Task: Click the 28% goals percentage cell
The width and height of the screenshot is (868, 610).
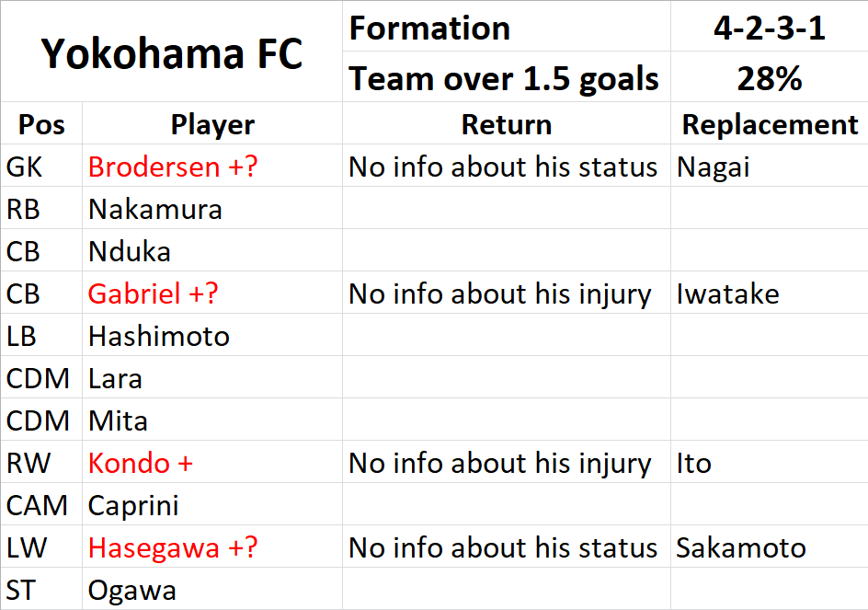Action: pos(770,77)
